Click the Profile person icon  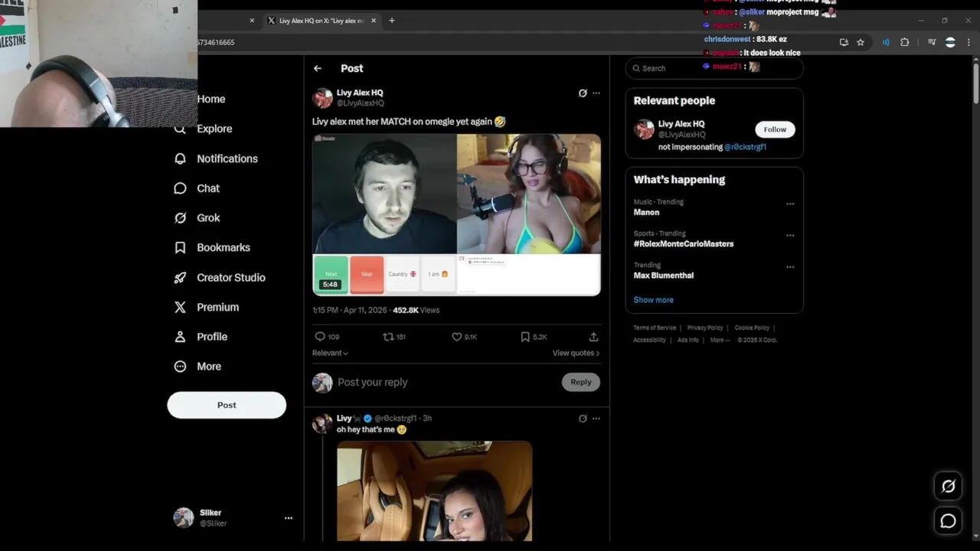[x=180, y=337]
